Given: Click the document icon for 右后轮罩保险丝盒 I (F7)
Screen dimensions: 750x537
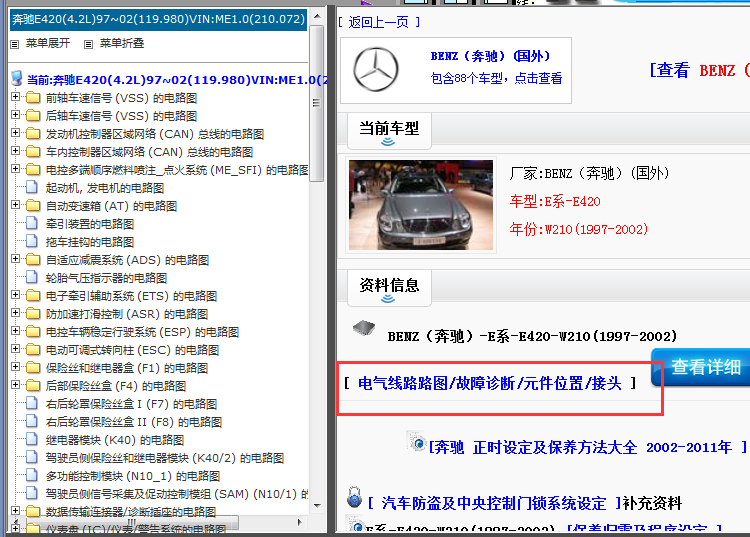Looking at the screenshot, I should point(32,404).
